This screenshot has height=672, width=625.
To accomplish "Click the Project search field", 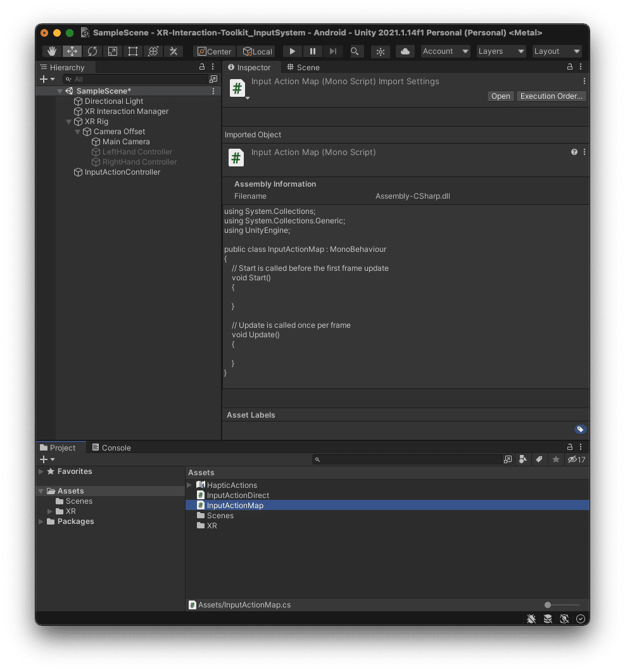I will pyautogui.click(x=408, y=460).
